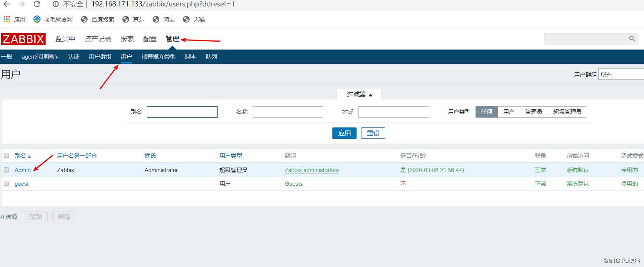Open the 监测中 main menu
Screen dimensions: 644x267
pos(65,39)
